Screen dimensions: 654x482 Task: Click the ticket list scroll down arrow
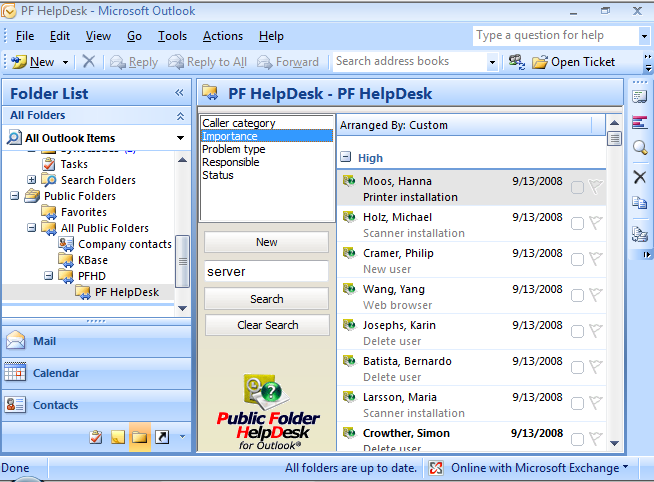click(614, 443)
